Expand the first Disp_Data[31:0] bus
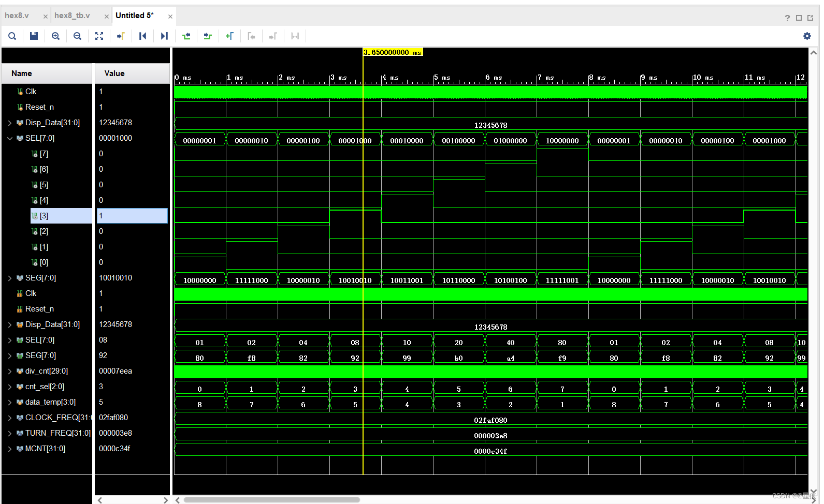 pos(10,123)
